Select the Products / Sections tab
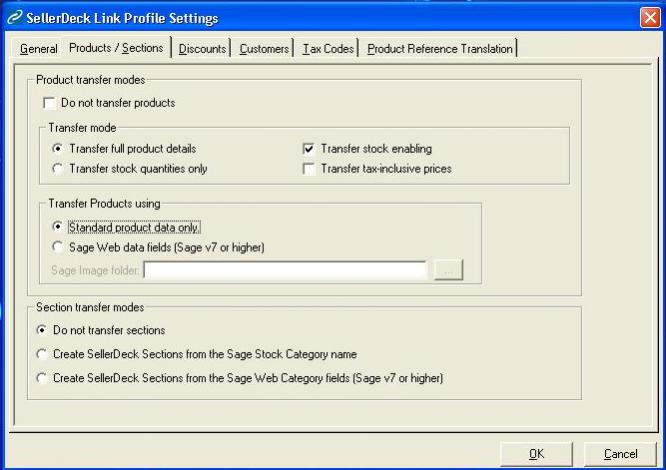Image resolution: width=666 pixels, height=470 pixels. coord(118,48)
